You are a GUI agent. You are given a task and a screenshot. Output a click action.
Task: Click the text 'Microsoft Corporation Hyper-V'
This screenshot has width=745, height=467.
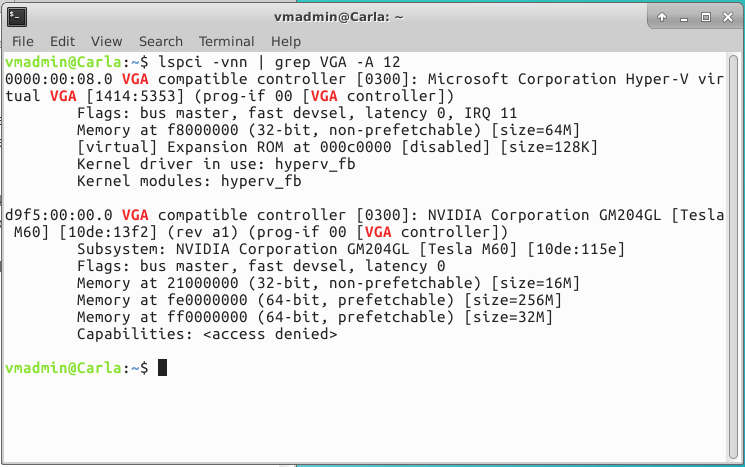coord(558,79)
